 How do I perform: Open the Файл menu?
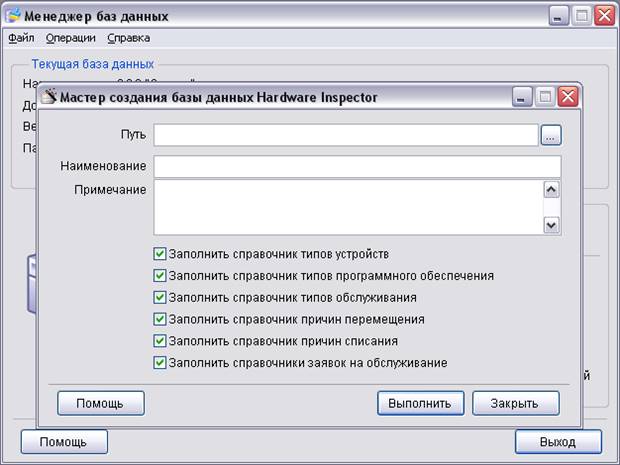tap(21, 38)
